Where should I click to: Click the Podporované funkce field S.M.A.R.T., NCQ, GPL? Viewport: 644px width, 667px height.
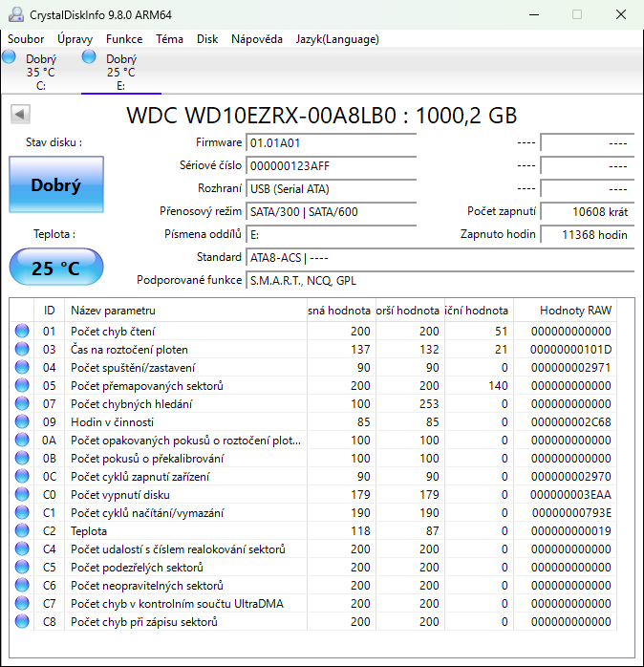tap(440, 281)
